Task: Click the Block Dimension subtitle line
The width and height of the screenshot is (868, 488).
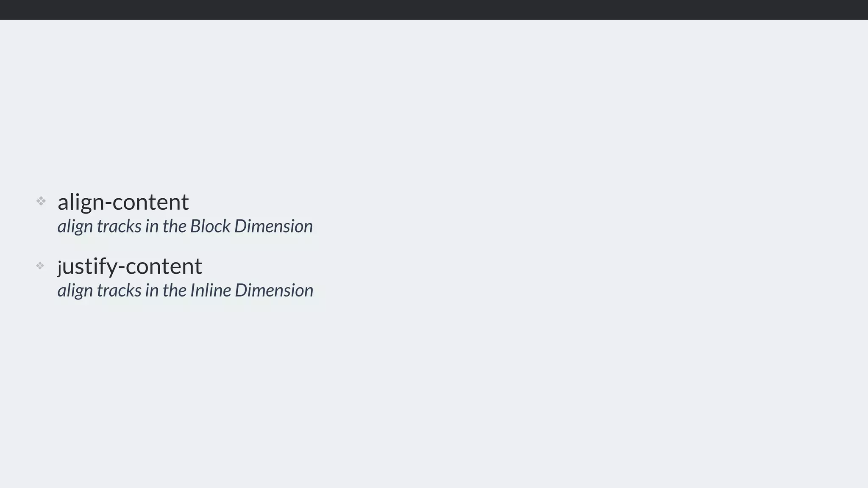Action: pyautogui.click(x=185, y=226)
